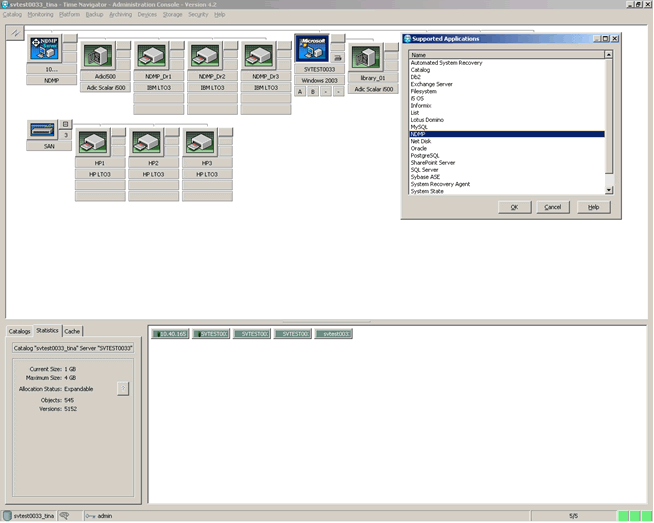Click the diagonal tool icon above the NDMP host
Screen dimensions: 654x523
pyautogui.click(x=15, y=33)
